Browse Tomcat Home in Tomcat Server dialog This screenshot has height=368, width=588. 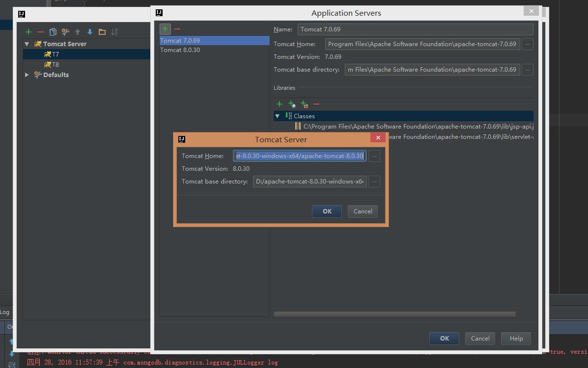(374, 156)
